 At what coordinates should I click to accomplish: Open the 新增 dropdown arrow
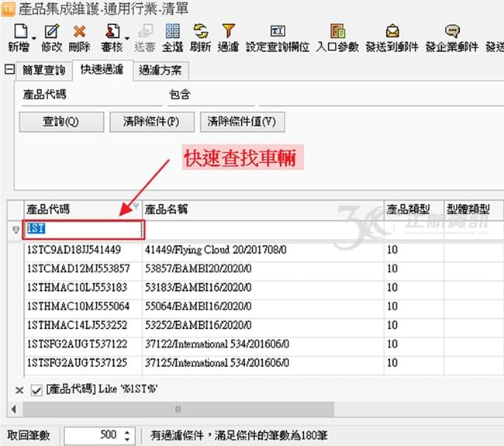(x=33, y=38)
